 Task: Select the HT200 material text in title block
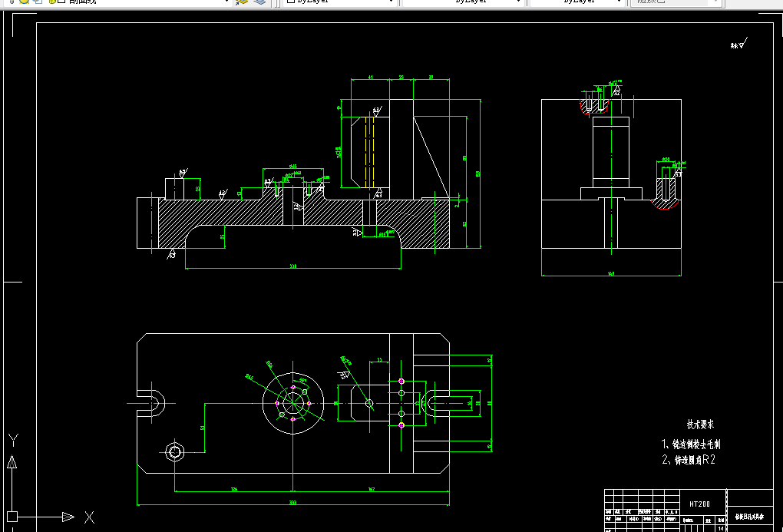(x=699, y=504)
